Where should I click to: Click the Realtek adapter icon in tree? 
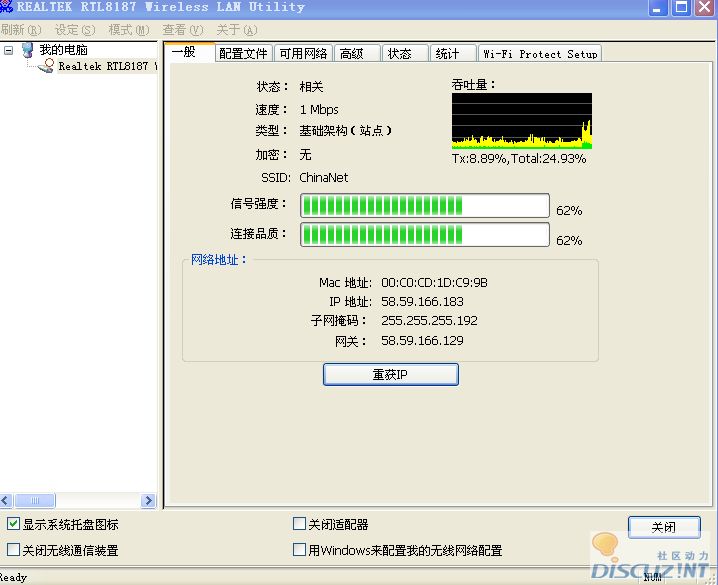point(46,66)
